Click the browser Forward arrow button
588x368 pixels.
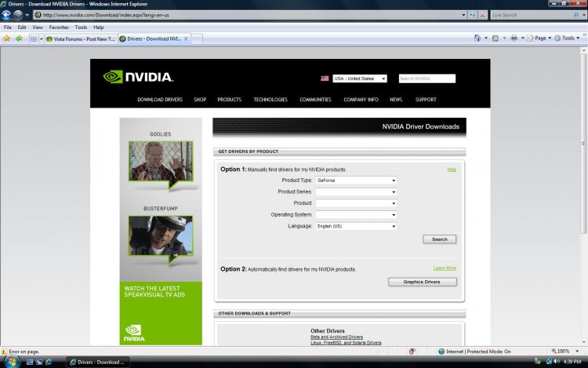(17, 15)
